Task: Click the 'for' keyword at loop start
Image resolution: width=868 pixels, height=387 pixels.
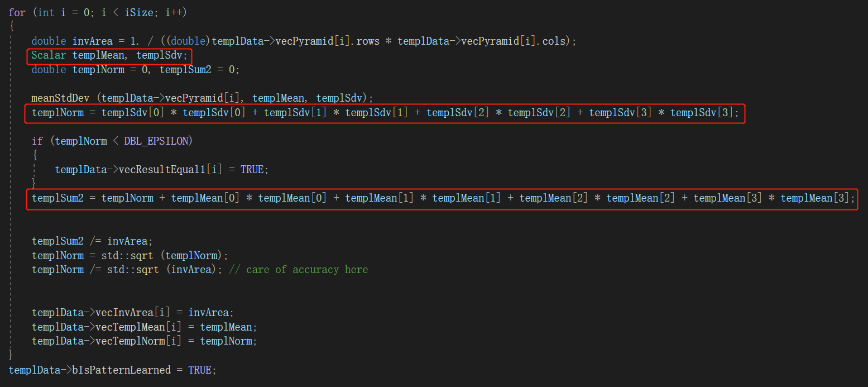Action: [17, 12]
